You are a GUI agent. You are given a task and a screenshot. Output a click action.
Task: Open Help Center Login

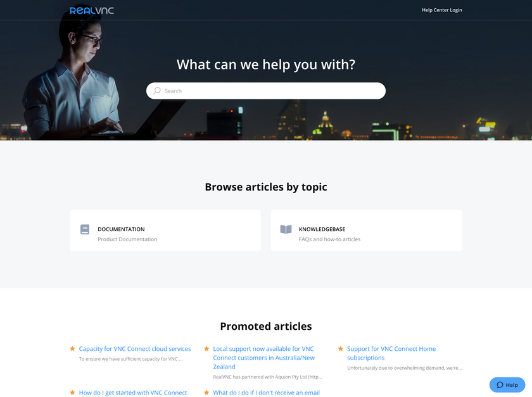(x=442, y=10)
